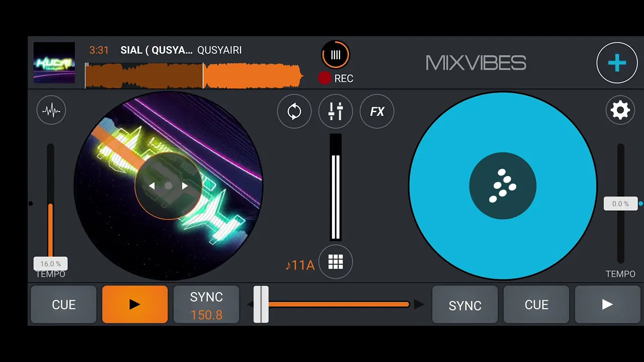
Task: Tap the loop/sync circular arrows icon
Action: (x=294, y=111)
